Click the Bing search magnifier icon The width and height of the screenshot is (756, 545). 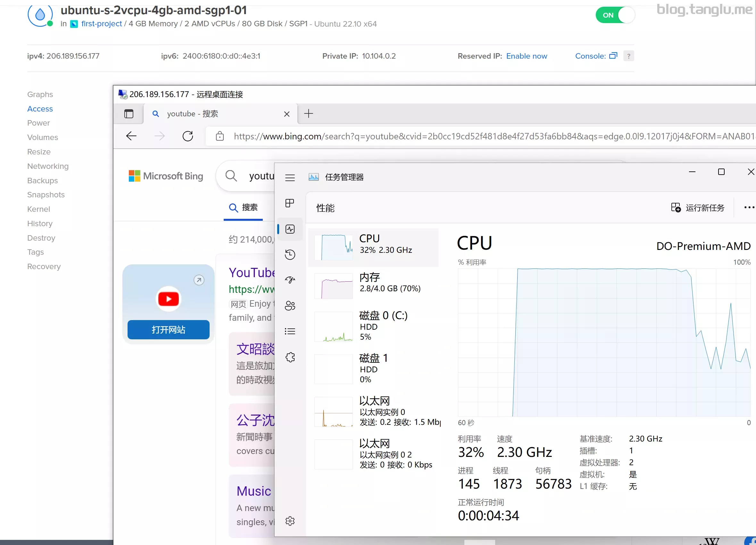tap(231, 176)
